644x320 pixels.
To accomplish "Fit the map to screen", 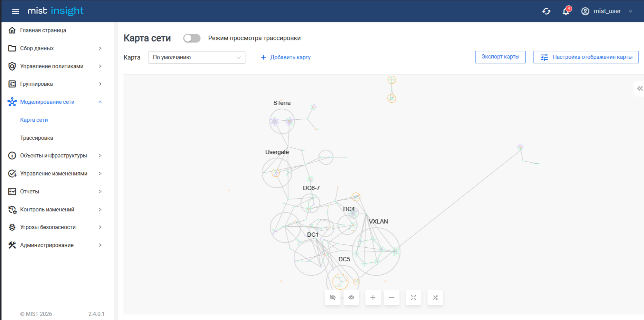I will tap(413, 298).
